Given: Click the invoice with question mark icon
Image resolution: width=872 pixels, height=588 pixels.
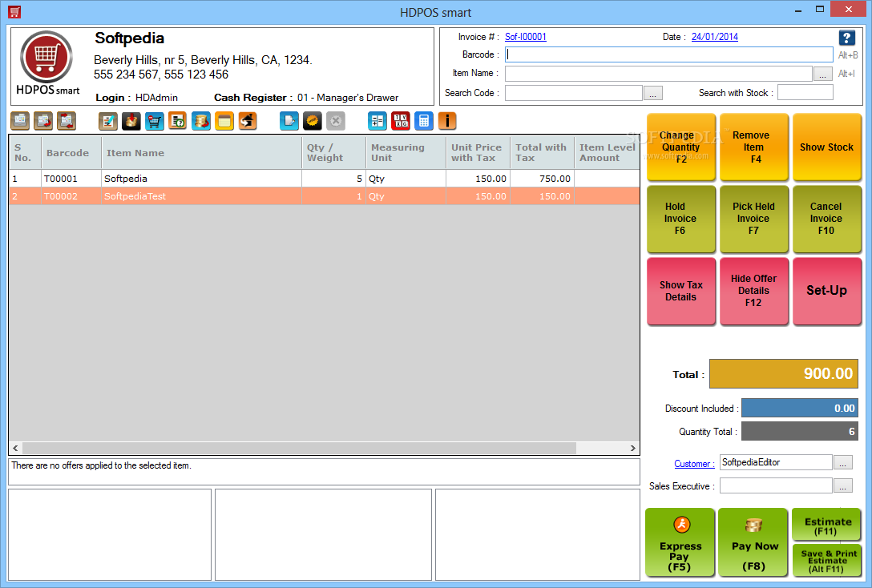Looking at the screenshot, I should coord(178,121).
